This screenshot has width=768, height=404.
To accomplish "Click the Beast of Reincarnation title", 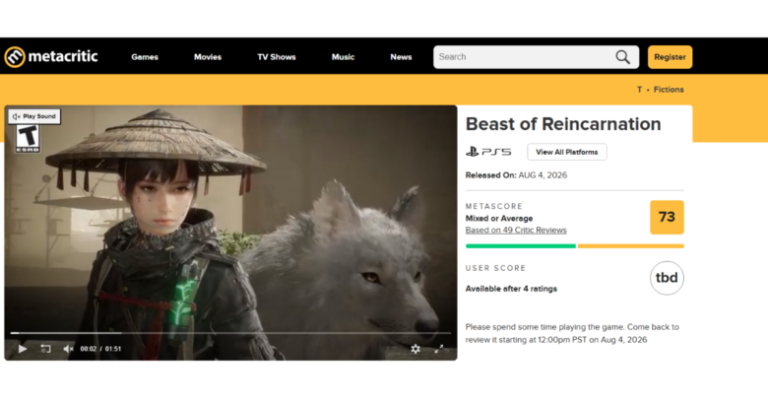I will tap(563, 124).
